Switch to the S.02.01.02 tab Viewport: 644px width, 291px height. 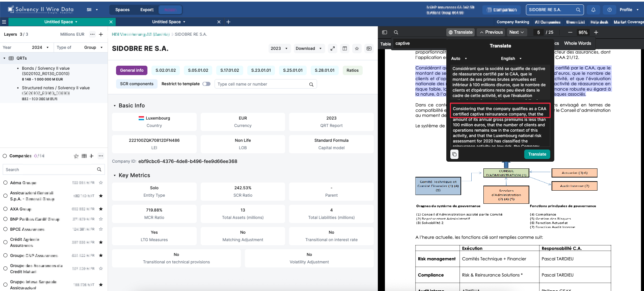click(166, 70)
